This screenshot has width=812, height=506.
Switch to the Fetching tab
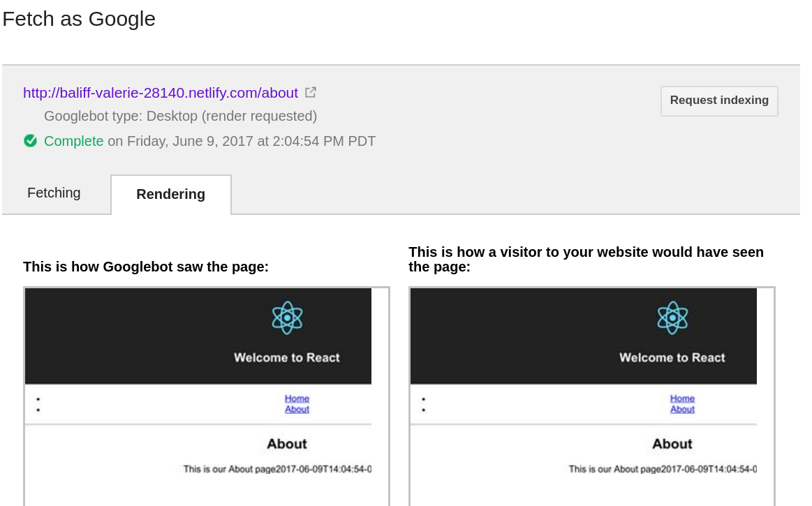tap(54, 193)
